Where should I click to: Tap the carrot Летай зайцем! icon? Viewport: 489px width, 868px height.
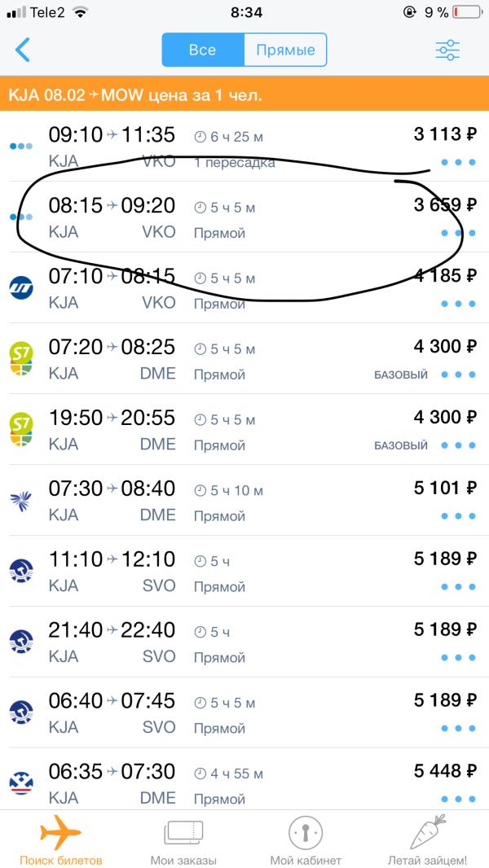tap(428, 831)
